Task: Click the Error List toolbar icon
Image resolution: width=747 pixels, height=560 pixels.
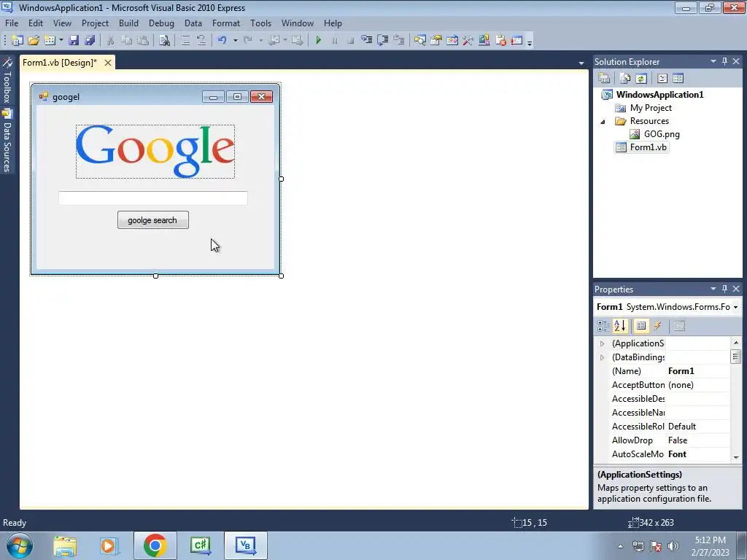Action: 500,41
